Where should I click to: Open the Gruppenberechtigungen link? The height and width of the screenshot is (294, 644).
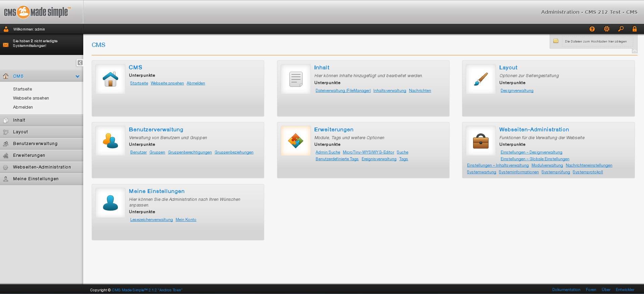[x=190, y=152]
